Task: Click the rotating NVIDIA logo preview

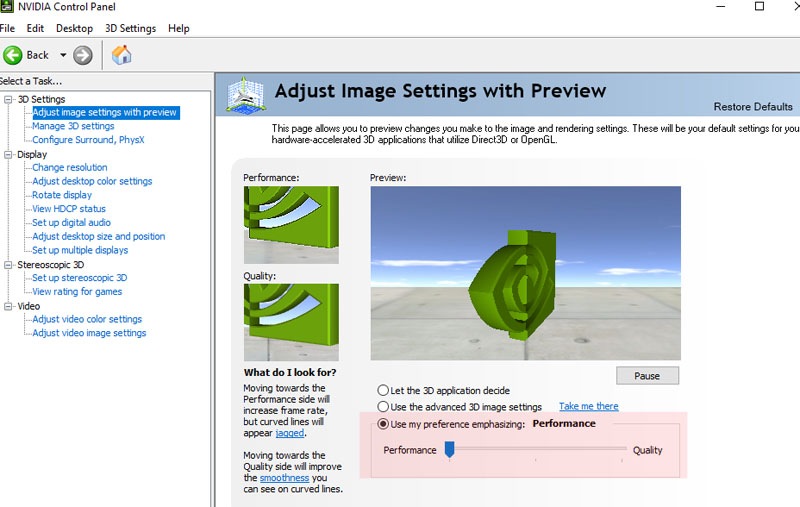Action: 512,285
